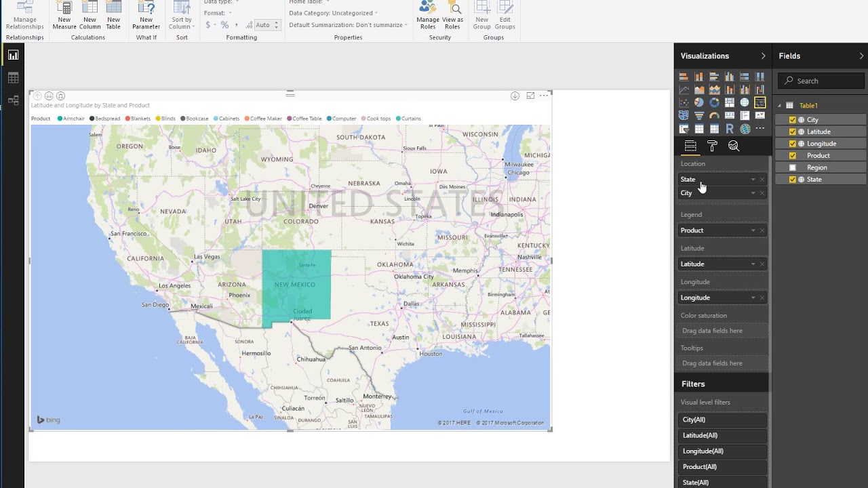This screenshot has width=868, height=488.
Task: Click drill up arrow in visual header
Action: click(37, 96)
